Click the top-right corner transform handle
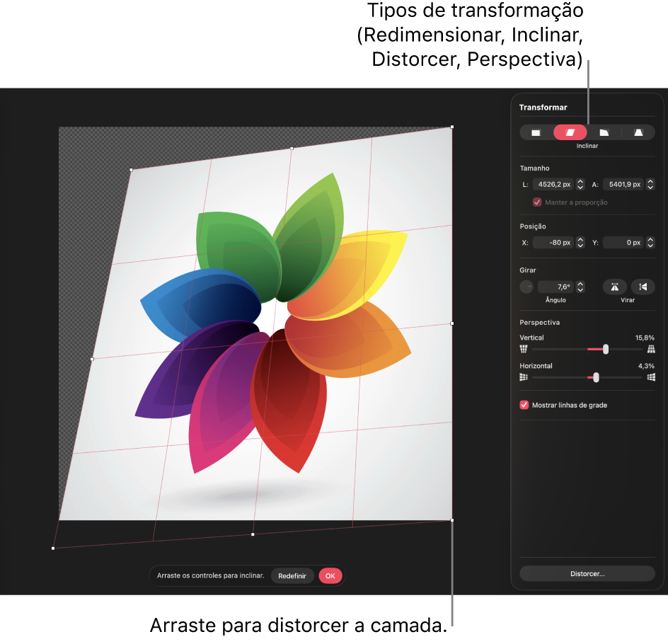This screenshot has height=644, width=668. tap(452, 127)
